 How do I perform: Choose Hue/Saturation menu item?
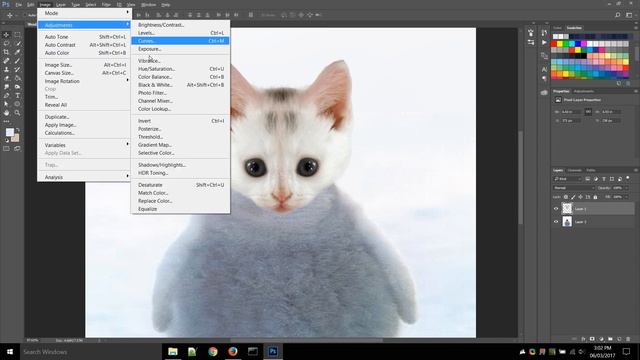click(180, 69)
